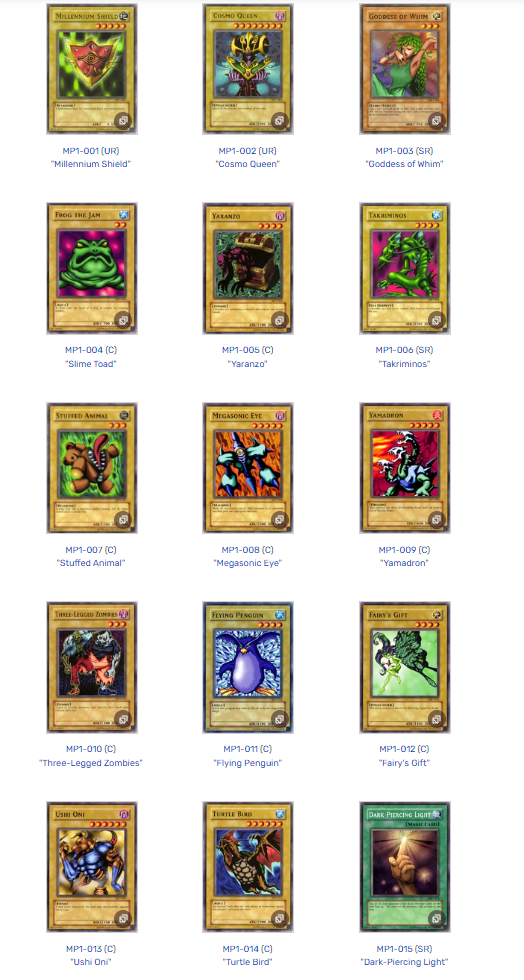Viewport: 524px width, 980px height.
Task: Follow the "Fairy's Gift" name link
Action: tap(404, 762)
